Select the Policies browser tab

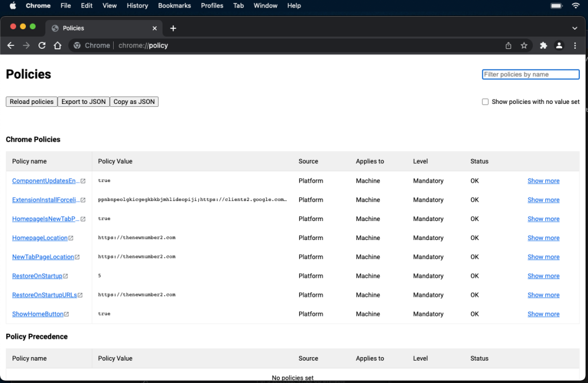point(104,28)
